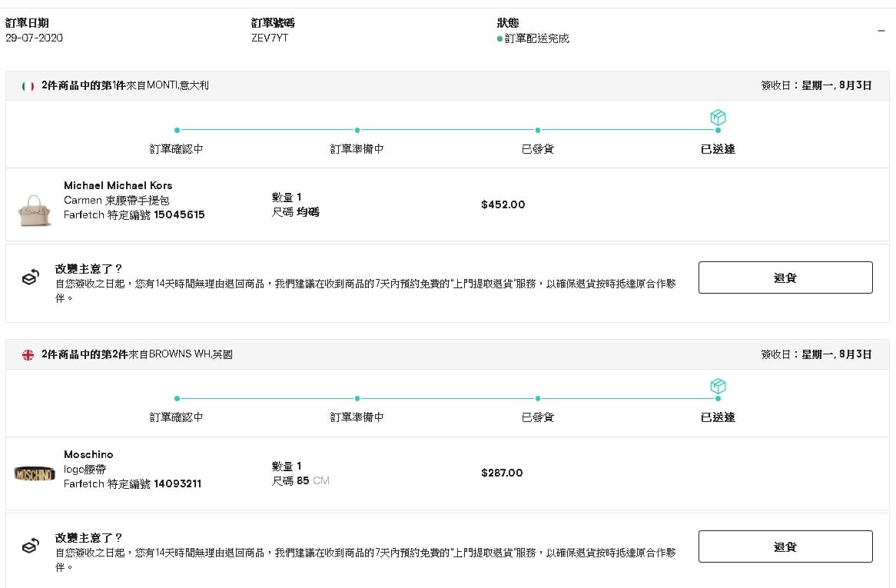Click 訂單準備中 step in BROWNS WH tracker
The width and height of the screenshot is (896, 588).
357,417
